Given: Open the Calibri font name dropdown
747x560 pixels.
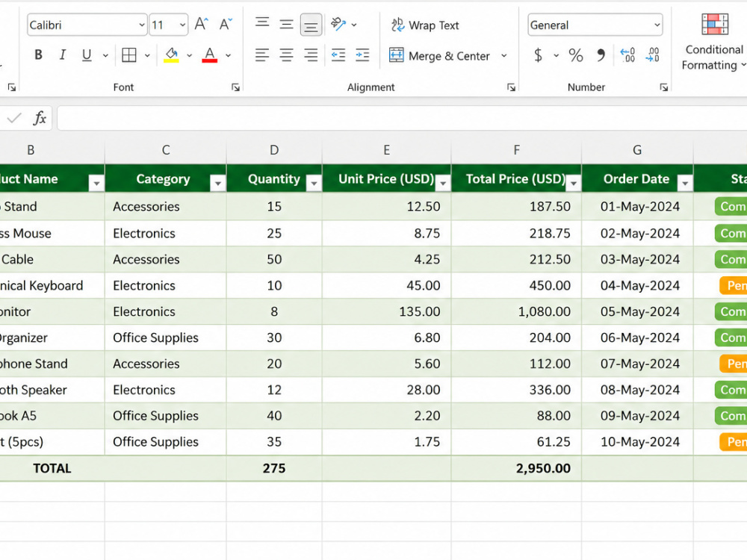Looking at the screenshot, I should [x=142, y=25].
